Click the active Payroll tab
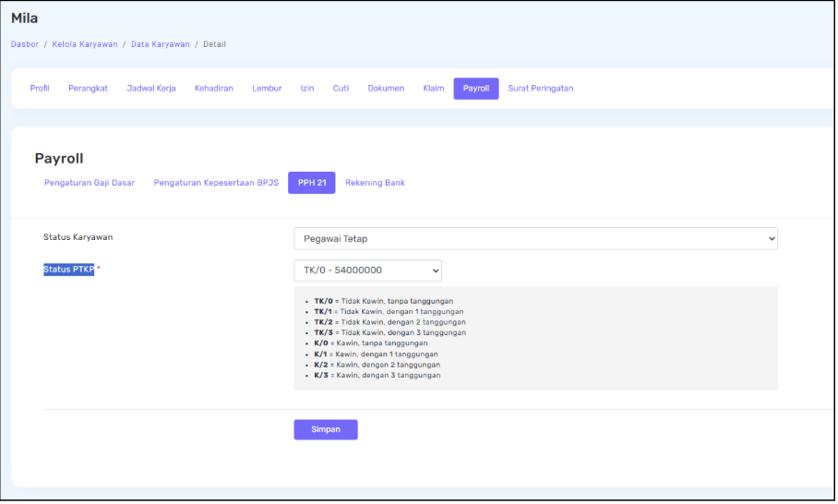Viewport: 838px width, 504px height. [475, 89]
